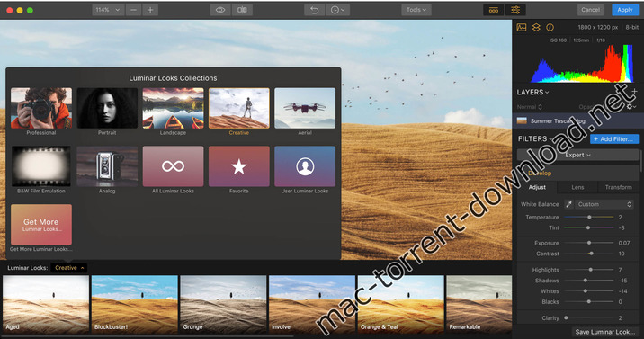Switch to the Lens tab

tap(577, 187)
